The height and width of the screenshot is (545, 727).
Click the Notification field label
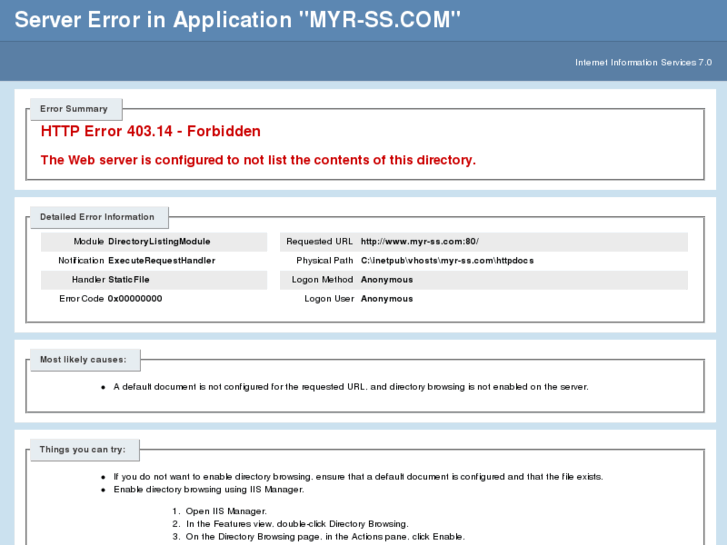click(x=81, y=260)
